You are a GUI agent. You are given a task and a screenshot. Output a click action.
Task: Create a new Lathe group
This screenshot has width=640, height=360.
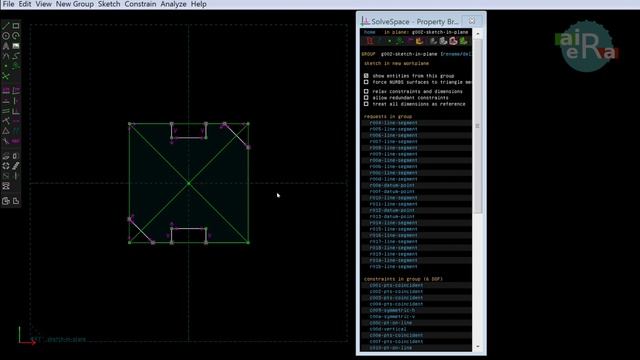tap(16, 156)
